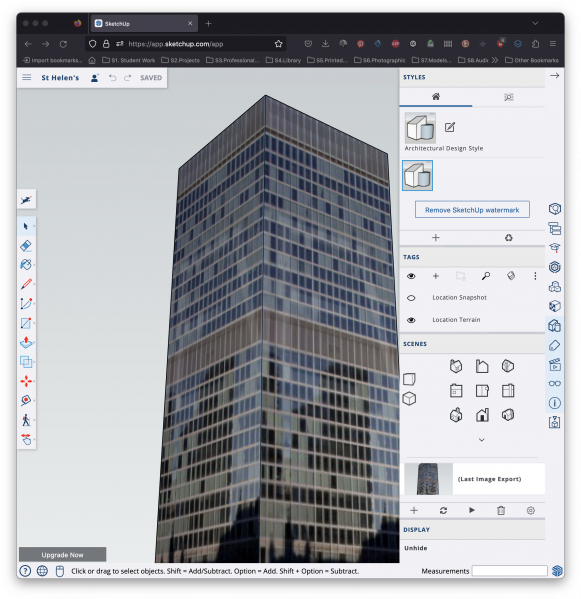Hide the Location Terrain tag

411,320
